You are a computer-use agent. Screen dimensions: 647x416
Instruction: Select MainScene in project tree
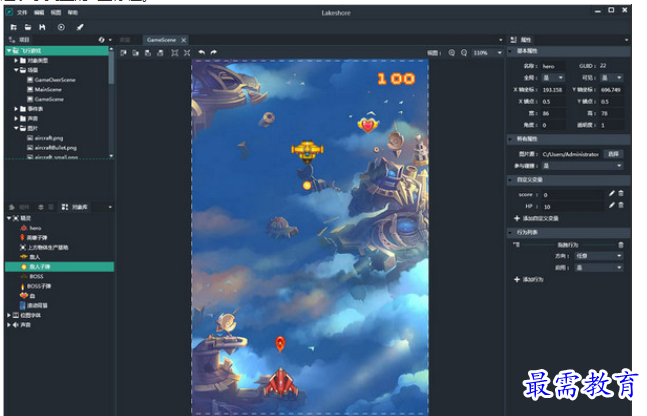click(x=48, y=90)
